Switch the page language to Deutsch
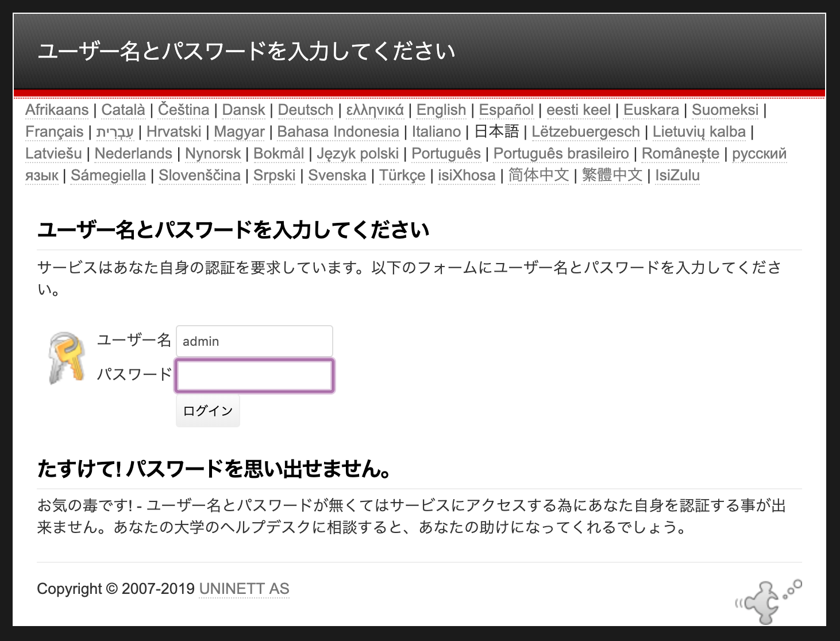The image size is (840, 641). (x=305, y=109)
